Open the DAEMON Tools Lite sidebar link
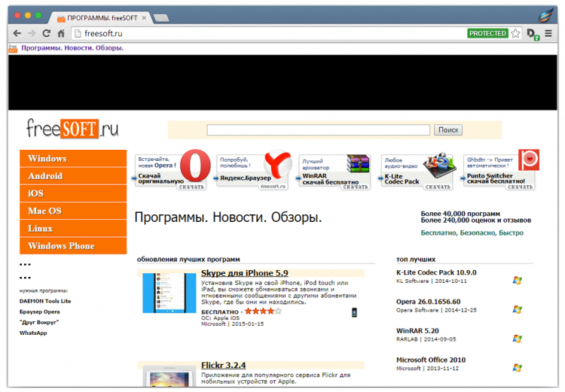This screenshot has width=565, height=392. 45,301
